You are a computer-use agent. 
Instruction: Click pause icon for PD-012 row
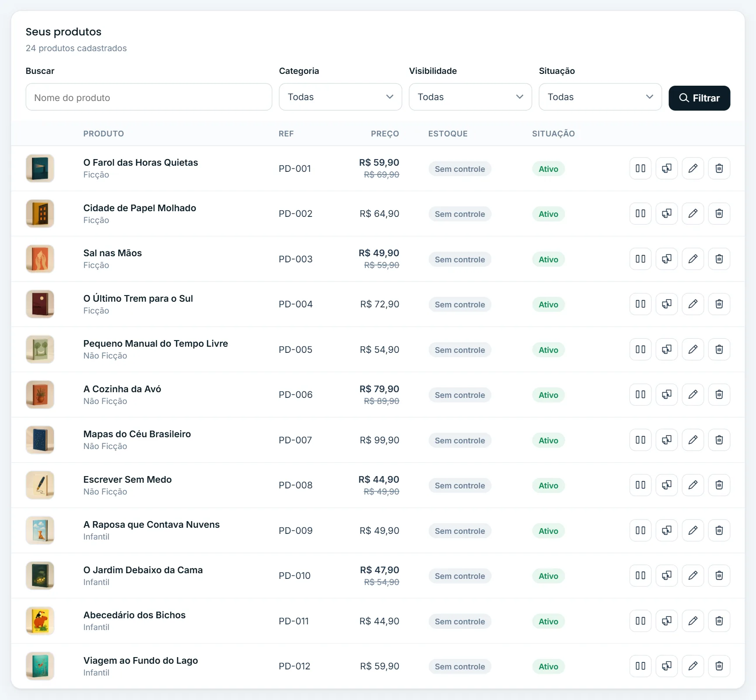click(640, 666)
